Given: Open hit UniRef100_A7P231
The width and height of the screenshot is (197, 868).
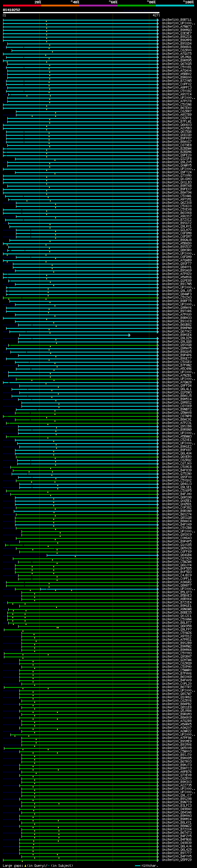Looking at the screenshot, I should 176,423.
